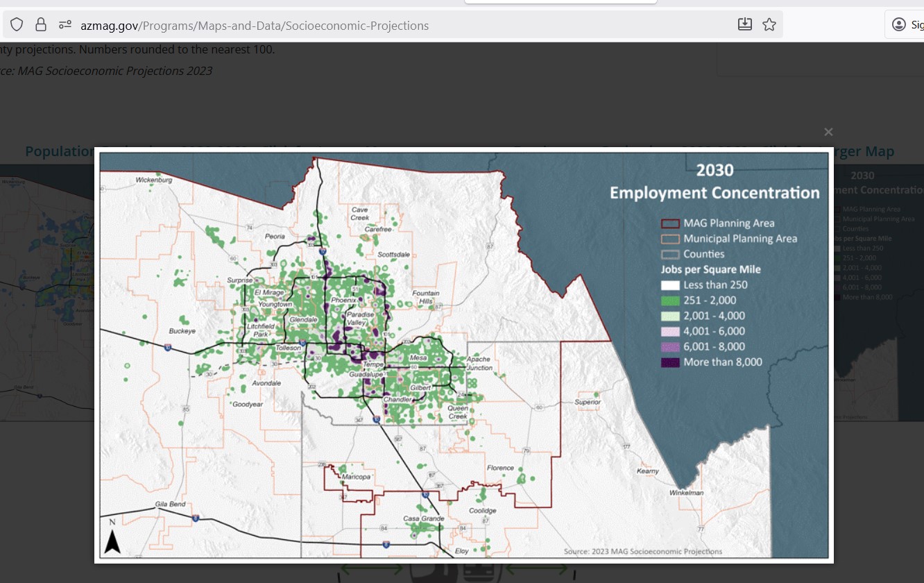Click the '2030 Employment Concentration' map title
Viewport: 924px width, 583px height.
tap(715, 183)
